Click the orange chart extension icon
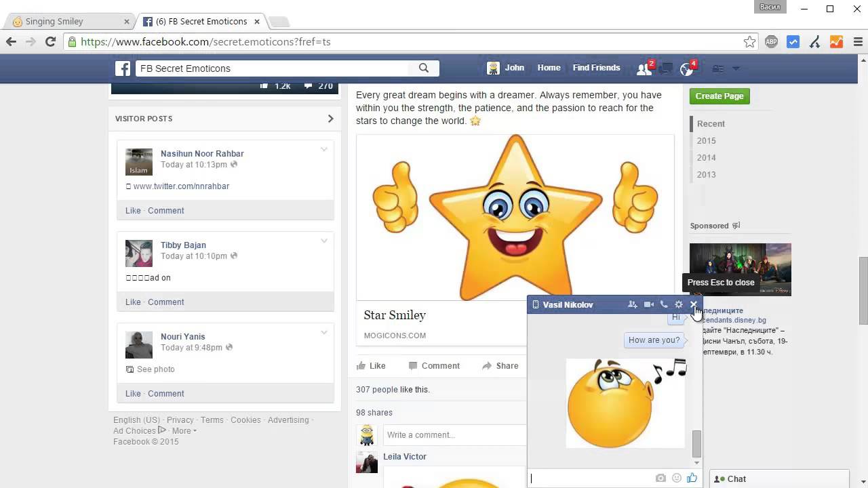 [836, 42]
